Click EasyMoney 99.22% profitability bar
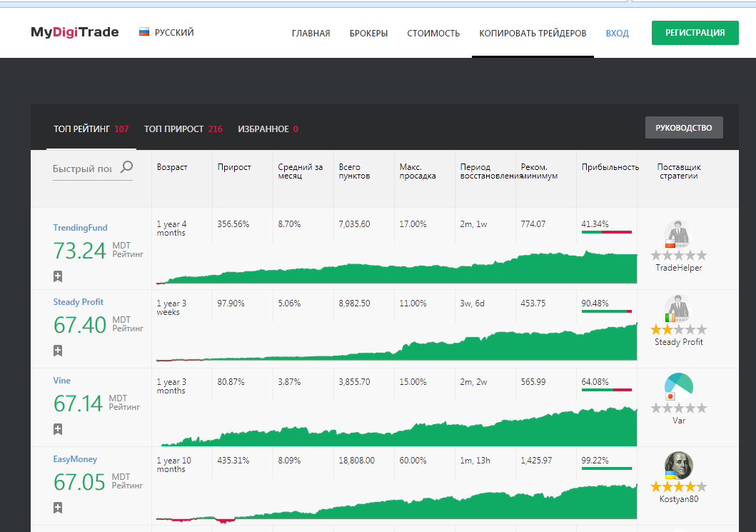This screenshot has width=756, height=532. click(607, 468)
